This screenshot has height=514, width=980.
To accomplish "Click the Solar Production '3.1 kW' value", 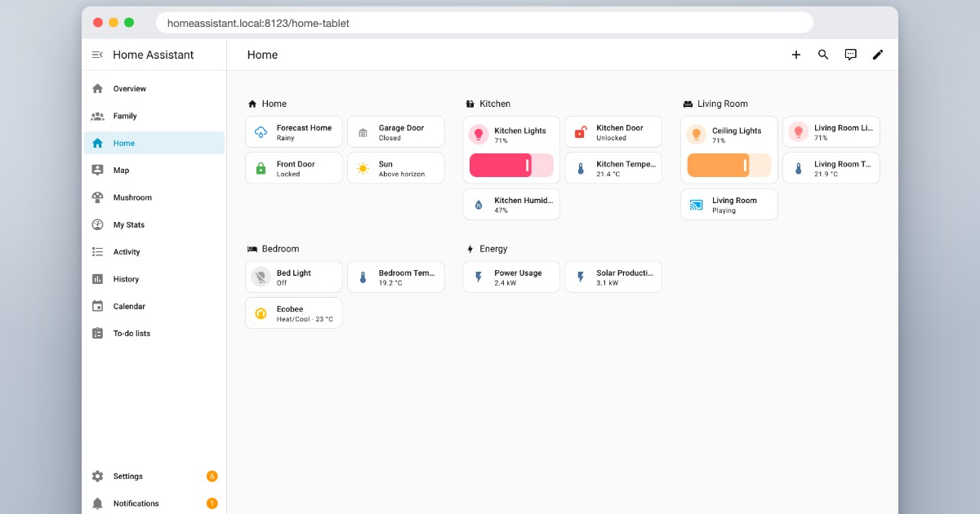I will (x=607, y=283).
